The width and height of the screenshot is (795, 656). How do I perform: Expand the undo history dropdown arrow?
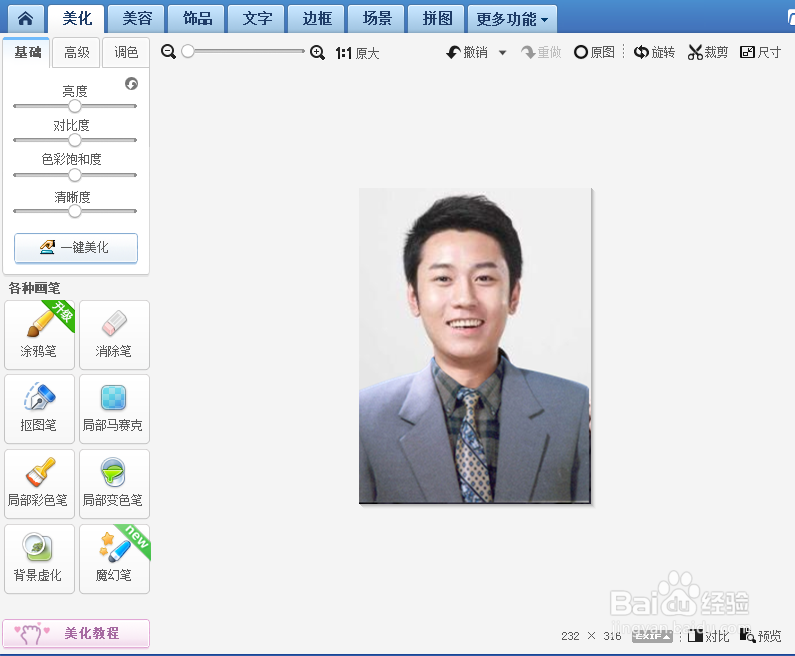pyautogui.click(x=502, y=52)
